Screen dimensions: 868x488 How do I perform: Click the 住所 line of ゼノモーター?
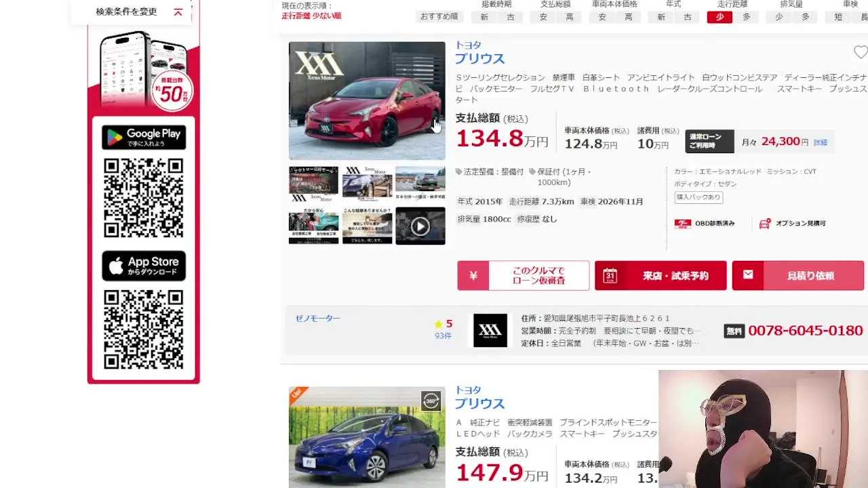click(595, 319)
